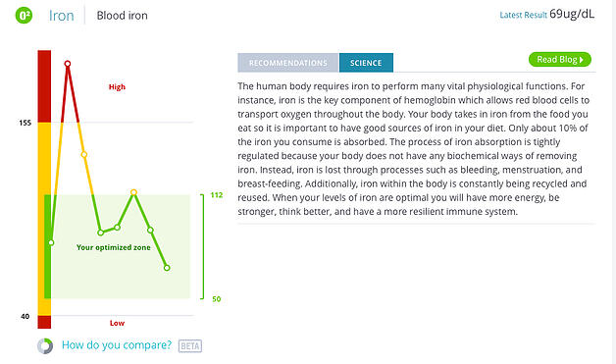The height and width of the screenshot is (364, 616).
Task: Select the last data point on the chart
Action: pos(167,268)
